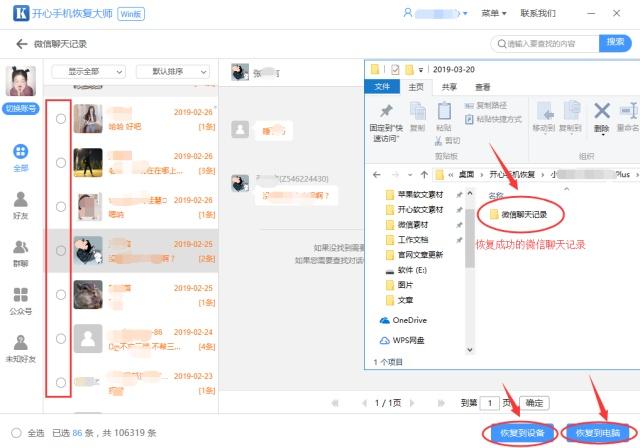Expand Explorer quick access toolbar dropdown
This screenshot has width=640, height=448.
(x=421, y=70)
